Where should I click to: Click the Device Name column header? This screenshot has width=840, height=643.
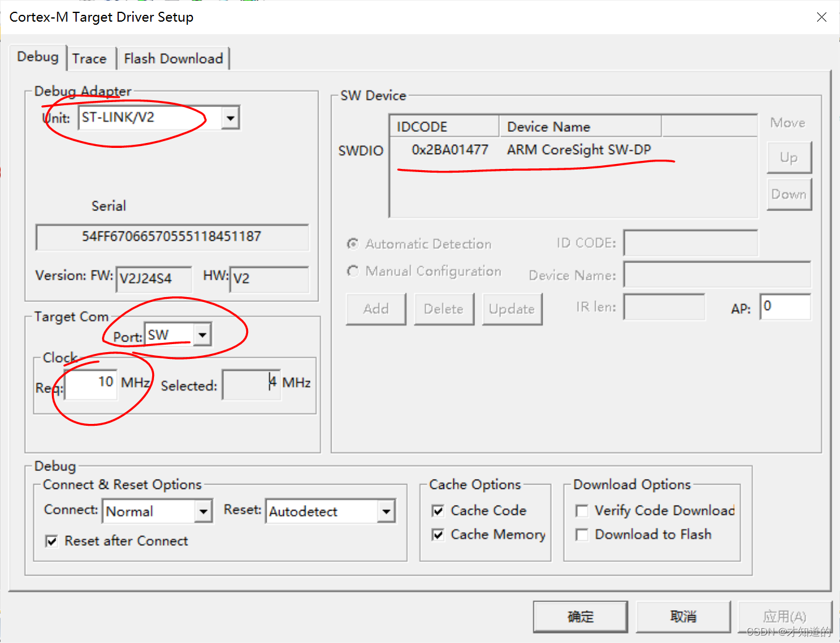[x=580, y=126]
